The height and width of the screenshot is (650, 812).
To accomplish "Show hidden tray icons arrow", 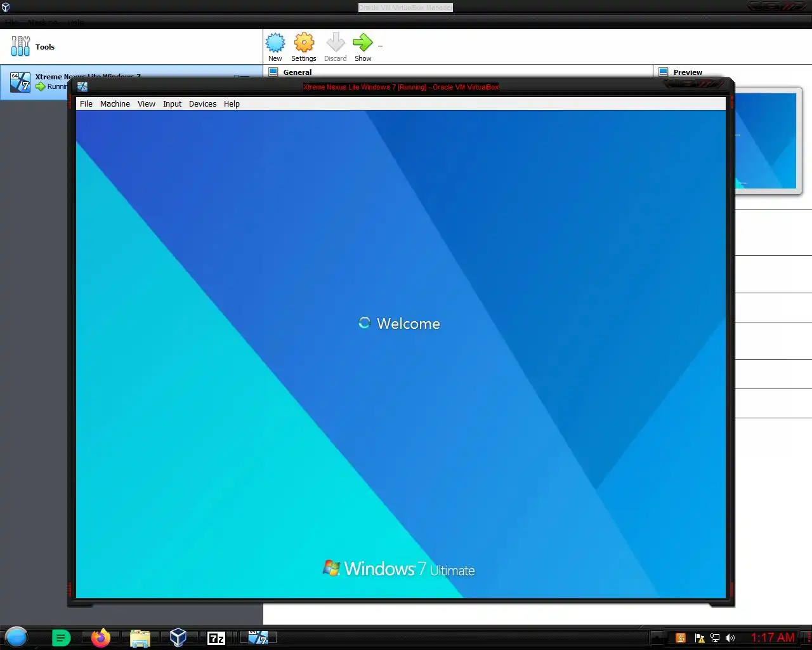I will 658,638.
